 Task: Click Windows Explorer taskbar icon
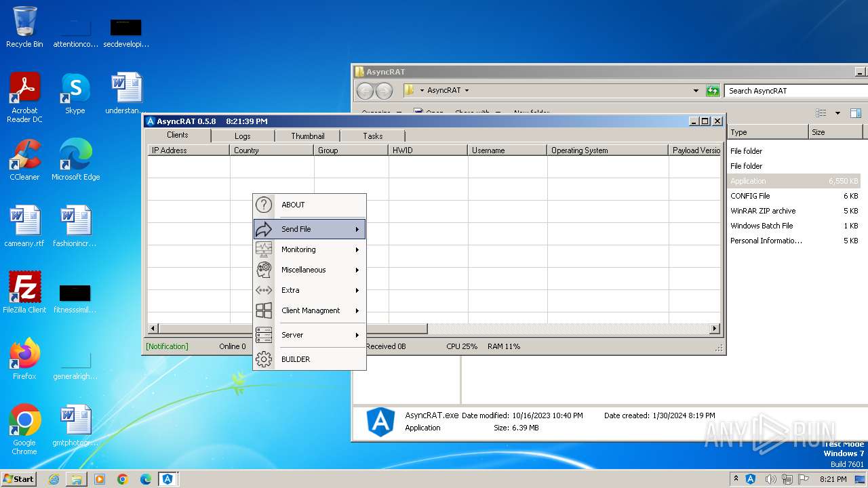click(x=77, y=479)
